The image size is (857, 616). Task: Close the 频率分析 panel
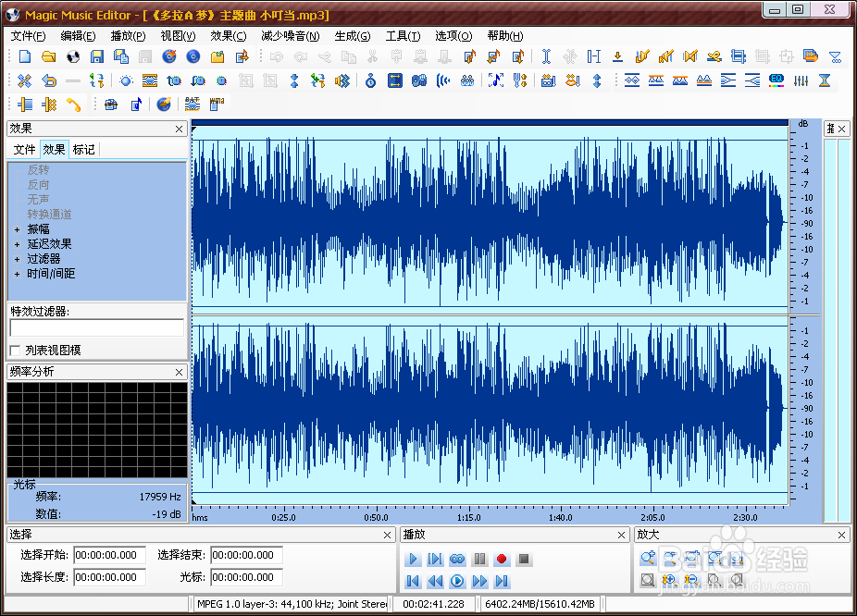[x=179, y=372]
